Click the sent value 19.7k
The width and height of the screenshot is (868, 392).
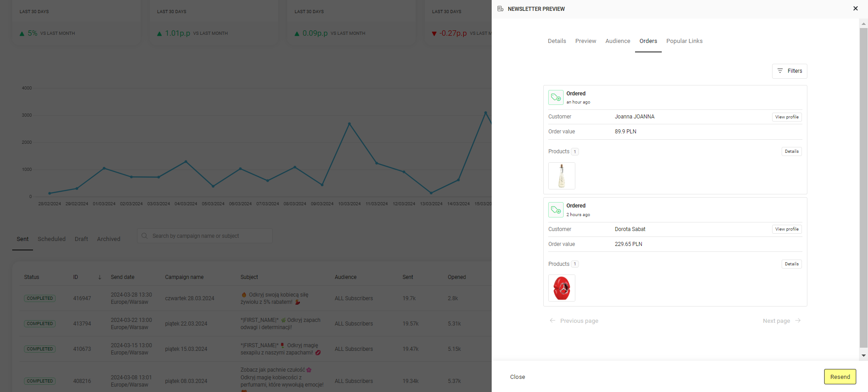coord(409,298)
